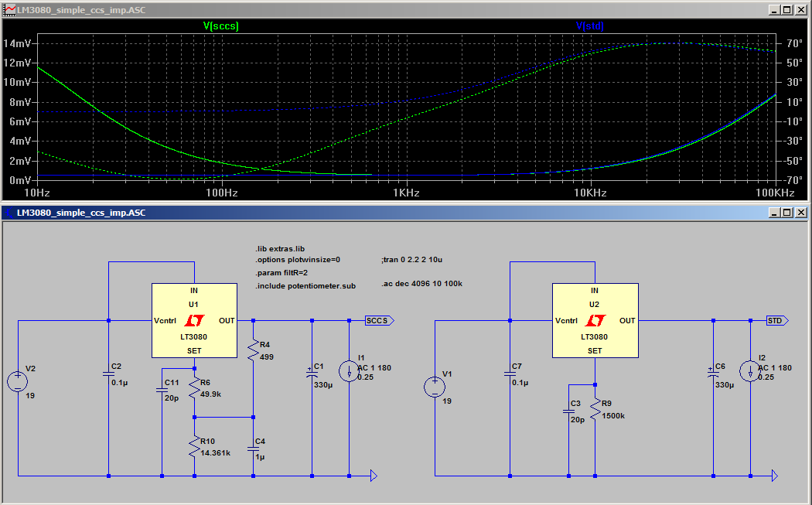
Task: Click R4 value '499'
Action: [x=267, y=357]
